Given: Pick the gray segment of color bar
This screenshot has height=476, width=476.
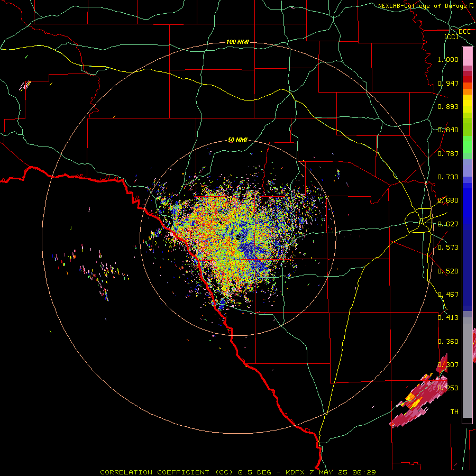Looking at the screenshot, I should (x=467, y=368).
